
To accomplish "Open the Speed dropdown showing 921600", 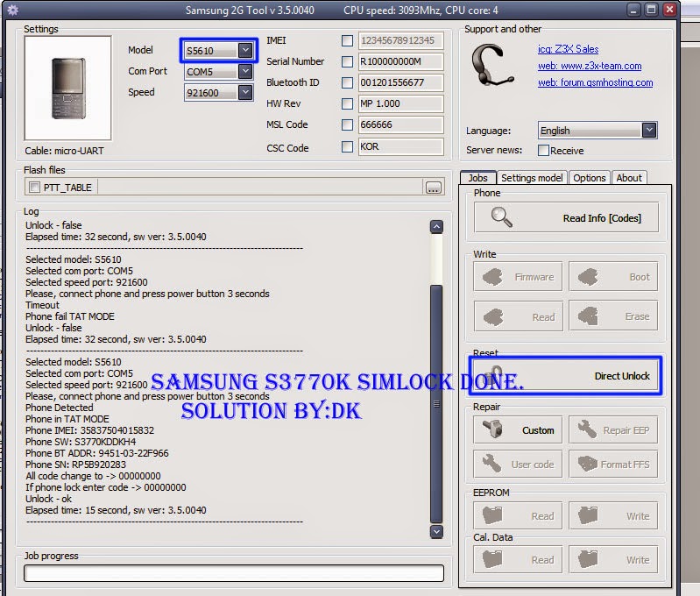I will tap(219, 93).
